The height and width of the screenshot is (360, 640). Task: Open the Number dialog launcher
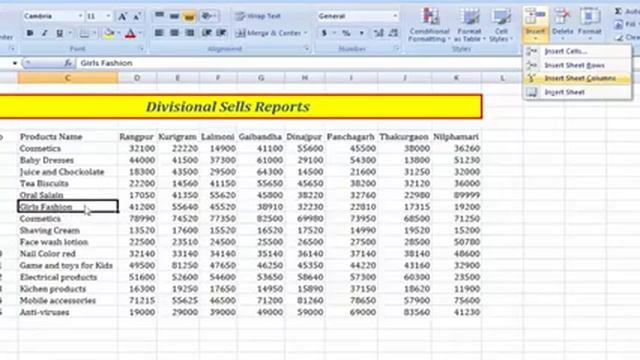396,49
